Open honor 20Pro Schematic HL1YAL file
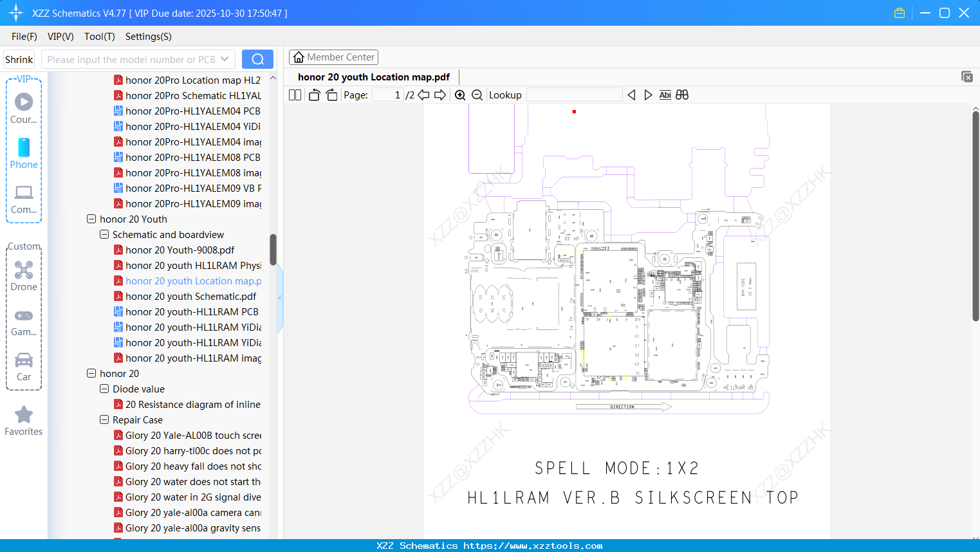 pyautogui.click(x=193, y=96)
